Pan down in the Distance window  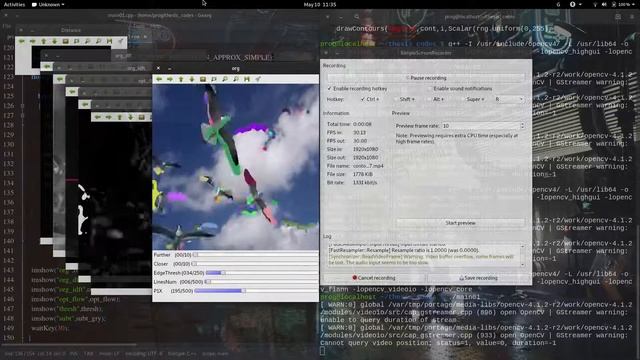(54, 41)
